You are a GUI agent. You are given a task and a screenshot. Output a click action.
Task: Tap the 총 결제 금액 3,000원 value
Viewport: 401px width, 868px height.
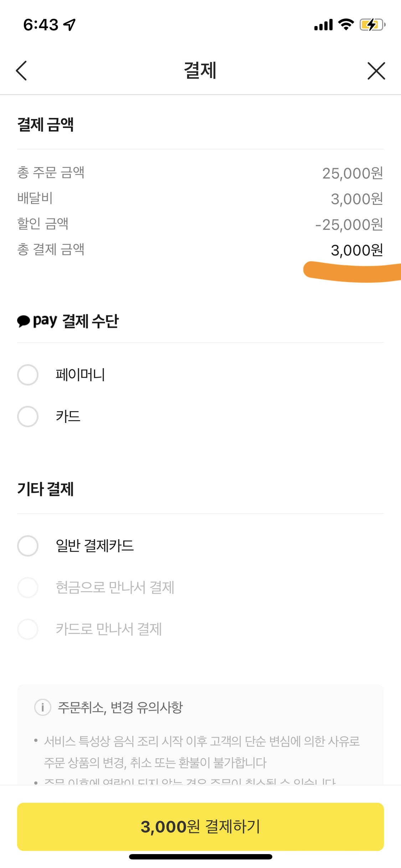(x=357, y=250)
